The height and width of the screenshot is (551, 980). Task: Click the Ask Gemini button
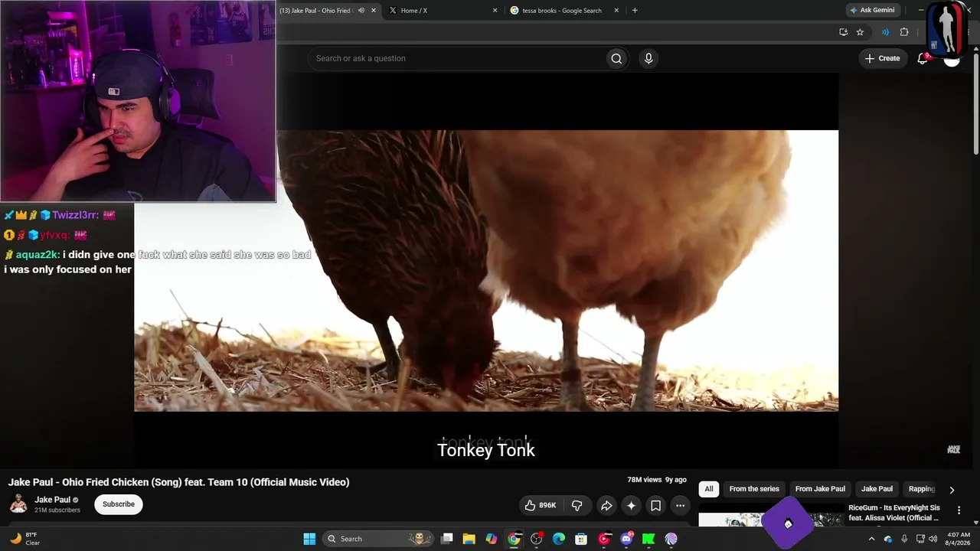[871, 11]
